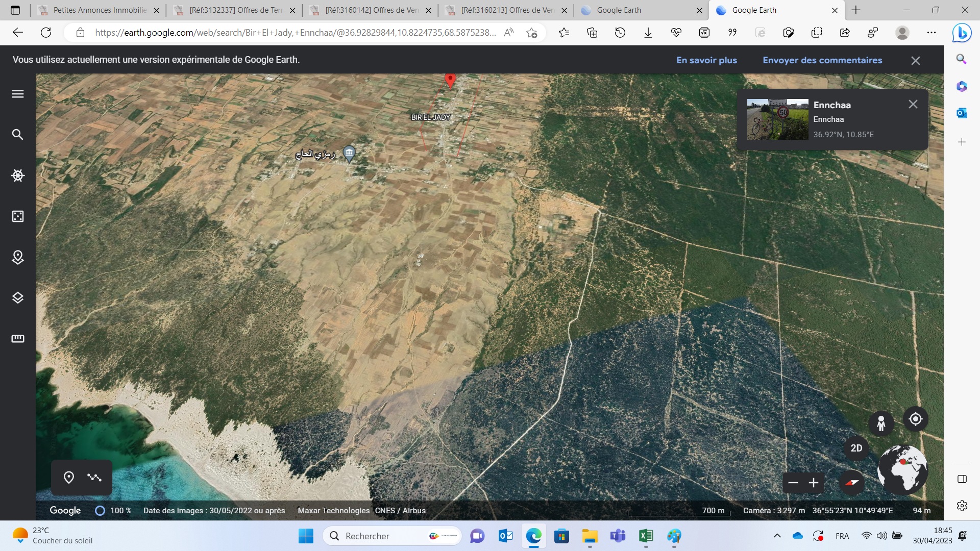The image size is (980, 551).
Task: Open the Projects pin icon in sidebar
Action: (18, 257)
